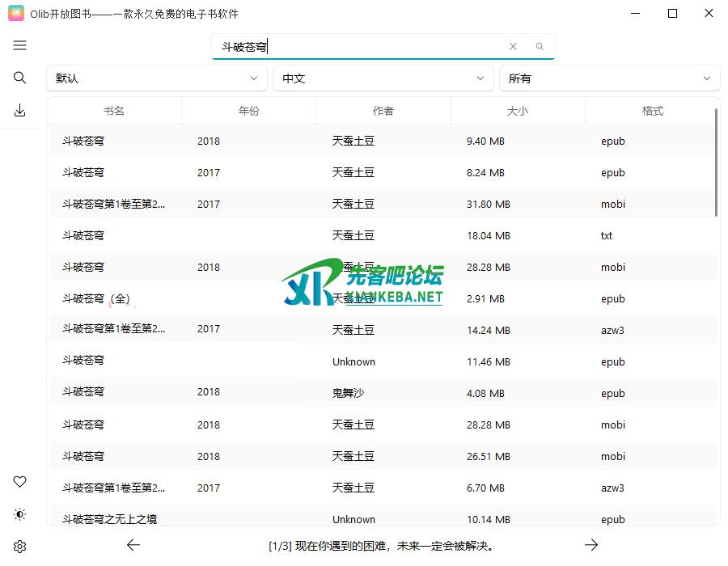Expand the 所有 format dropdown
Screen dimensions: 728x566
(x=609, y=78)
